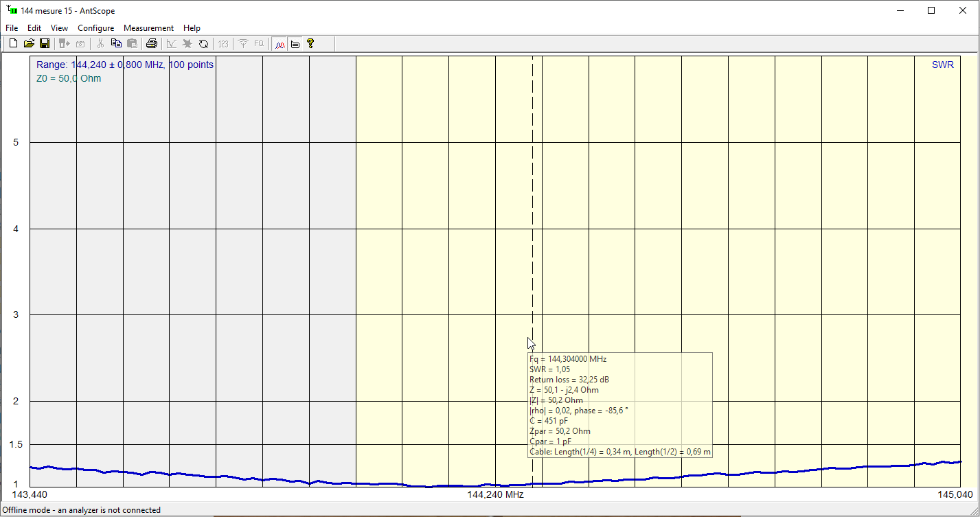Click the Range 144,240 ± 0,800 MHz label
Viewport: 980px width, 517px height.
tap(125, 65)
